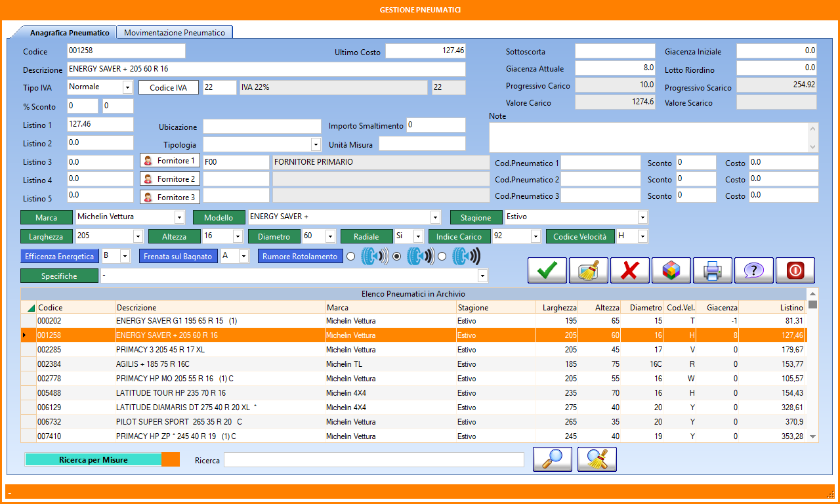Viewport: 840px width, 504px height.
Task: Select the row 007410 PRIMACY HP ZP
Action: (x=413, y=436)
